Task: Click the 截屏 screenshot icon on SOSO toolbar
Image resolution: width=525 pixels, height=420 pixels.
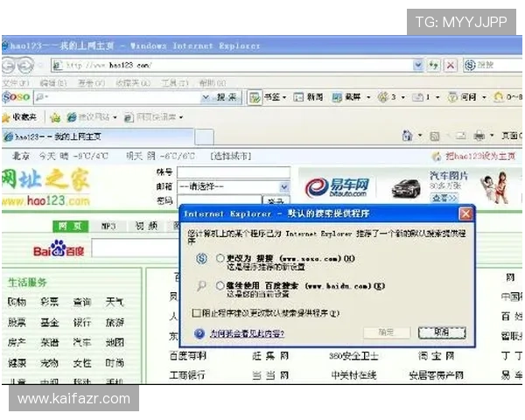Action: 337,97
